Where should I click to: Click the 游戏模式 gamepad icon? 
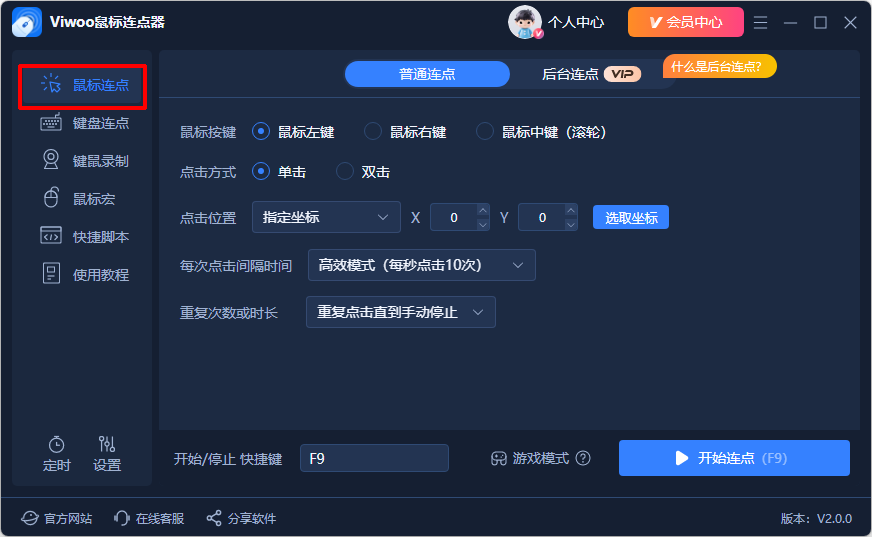coord(499,459)
